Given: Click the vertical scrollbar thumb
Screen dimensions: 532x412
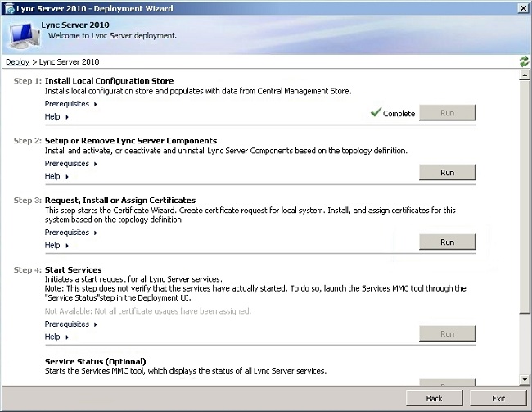Looking at the screenshot, I should tap(525, 197).
